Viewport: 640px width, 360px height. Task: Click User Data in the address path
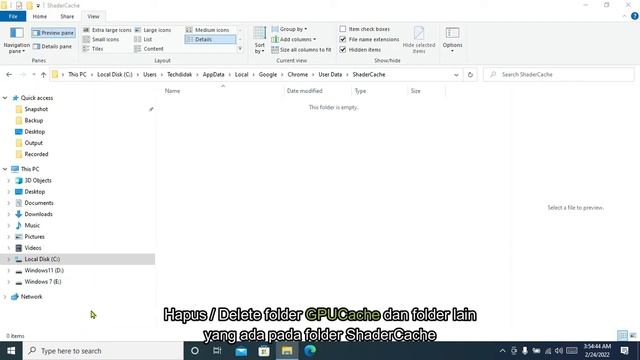point(330,75)
